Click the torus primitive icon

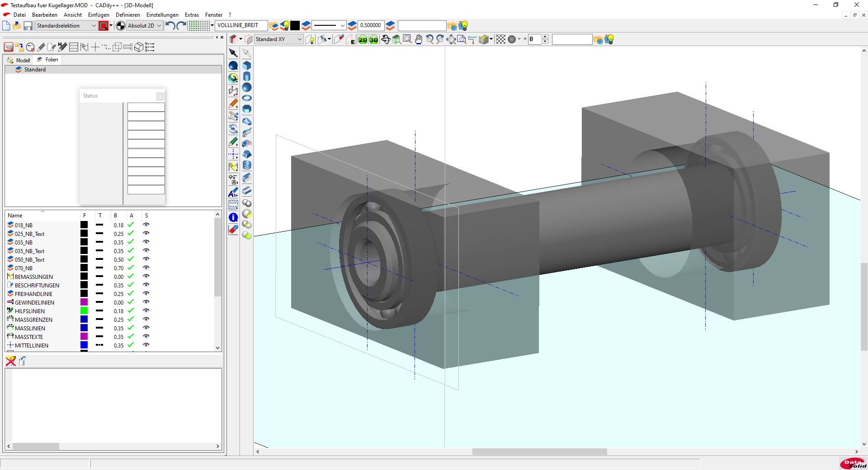point(247,98)
